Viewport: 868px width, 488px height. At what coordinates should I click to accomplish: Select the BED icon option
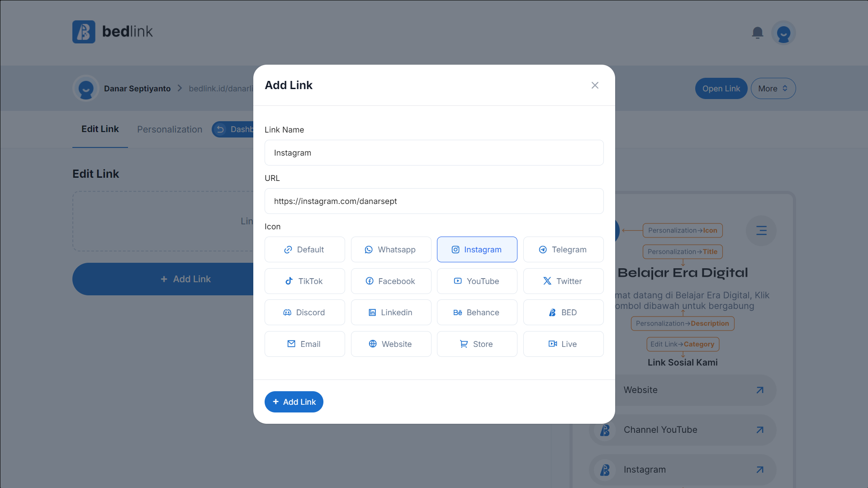[563, 312]
